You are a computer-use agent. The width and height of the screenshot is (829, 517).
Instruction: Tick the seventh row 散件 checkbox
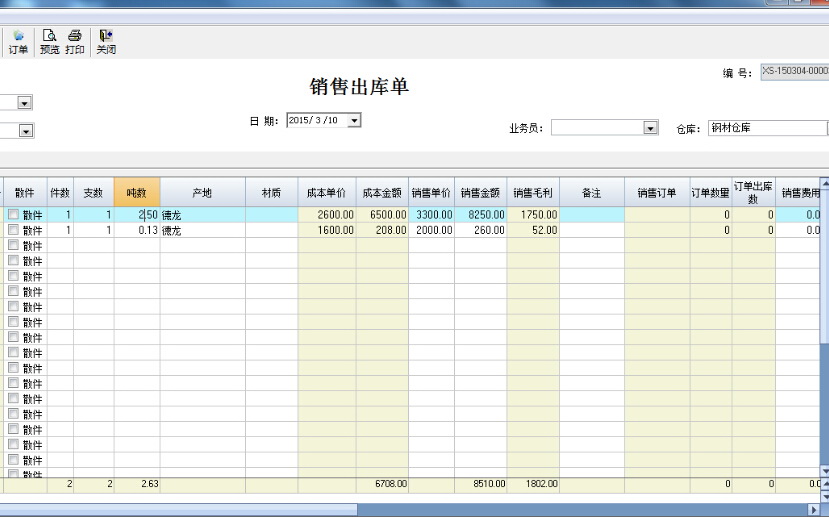pyautogui.click(x=13, y=307)
